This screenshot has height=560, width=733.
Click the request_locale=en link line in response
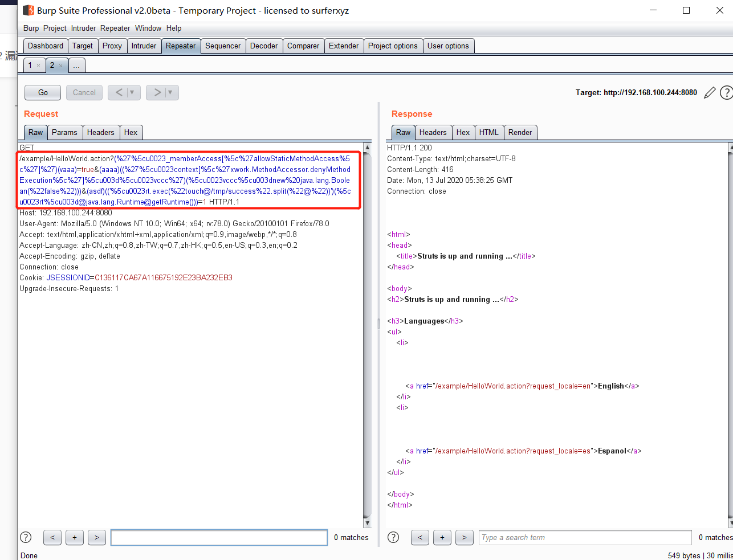[x=522, y=386]
